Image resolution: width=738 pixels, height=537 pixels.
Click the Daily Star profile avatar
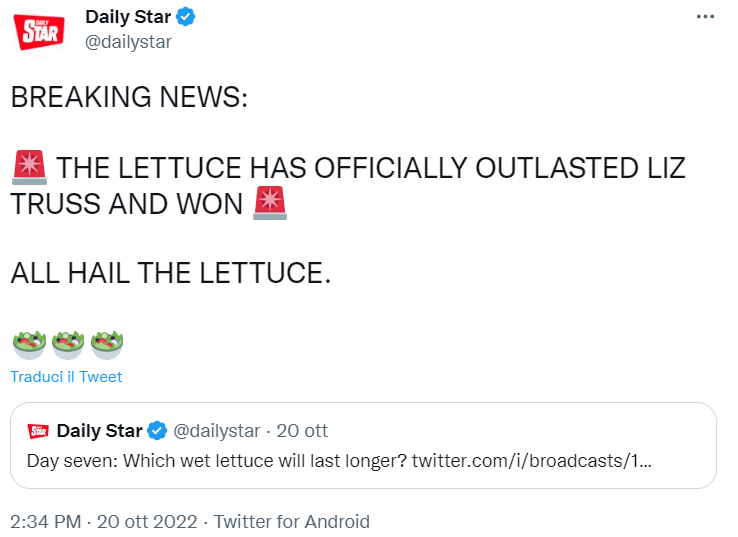(x=42, y=29)
